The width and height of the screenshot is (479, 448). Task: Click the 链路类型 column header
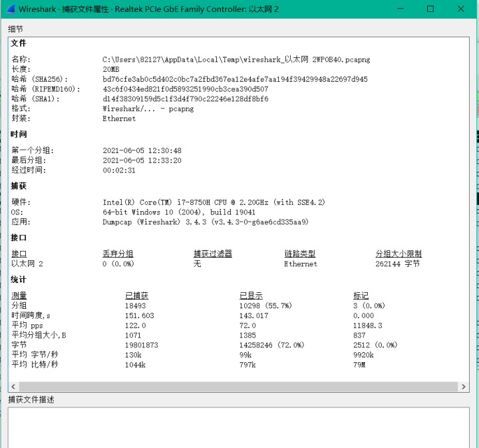tap(299, 254)
